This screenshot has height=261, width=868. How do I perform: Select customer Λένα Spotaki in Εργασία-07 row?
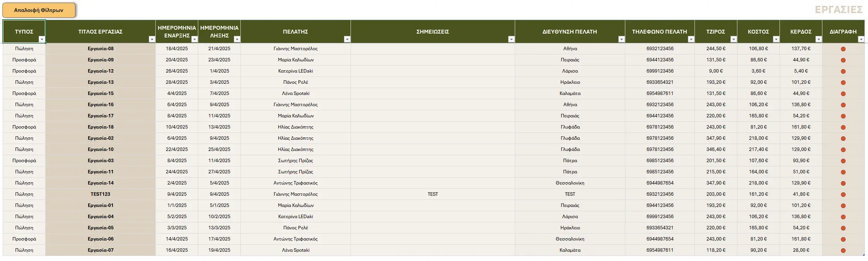tap(296, 250)
